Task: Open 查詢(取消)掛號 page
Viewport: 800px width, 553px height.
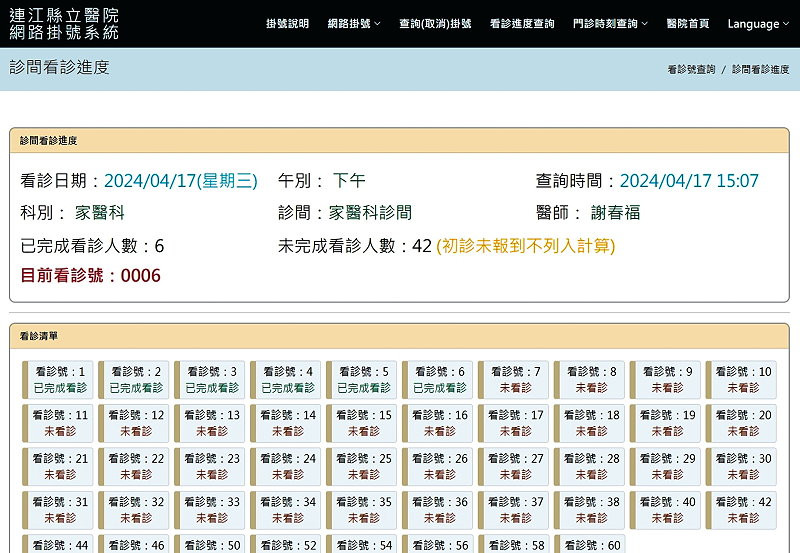Action: [435, 23]
